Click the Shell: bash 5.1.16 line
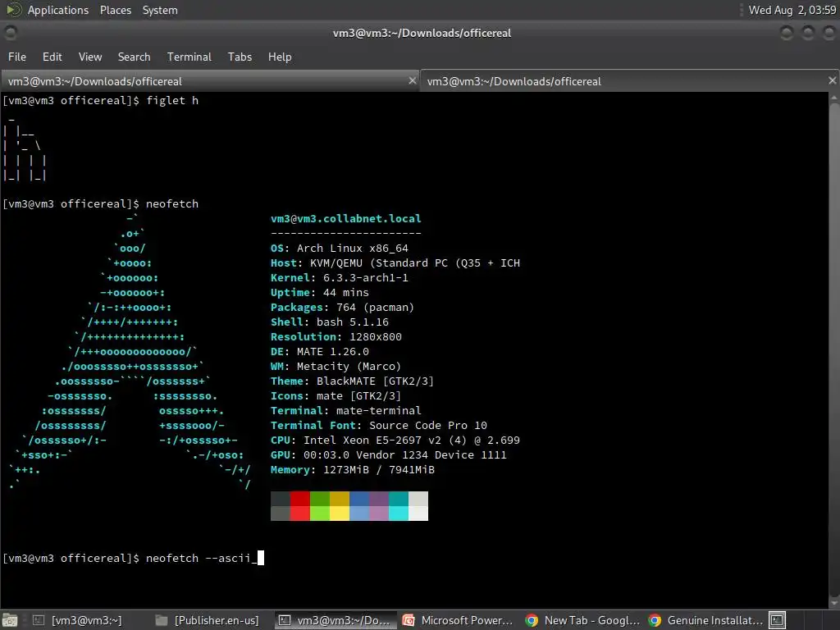840x630 pixels. [330, 322]
